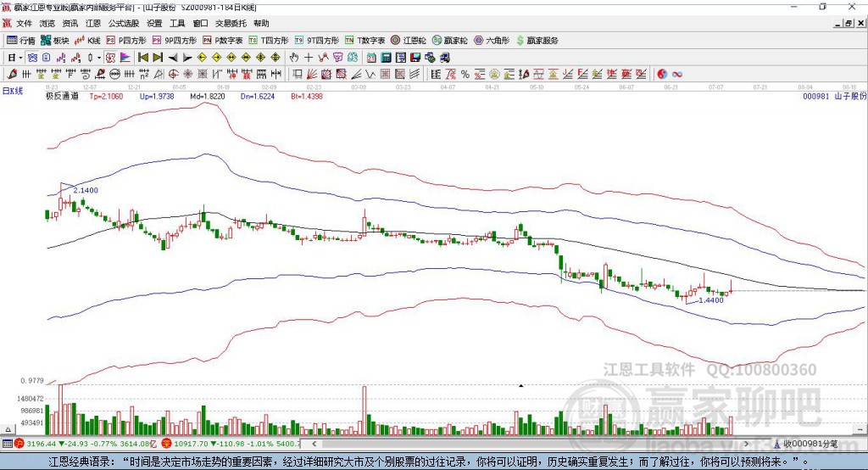Open 9T四方形 tool
This screenshot has width=868, height=470.
click(317, 41)
